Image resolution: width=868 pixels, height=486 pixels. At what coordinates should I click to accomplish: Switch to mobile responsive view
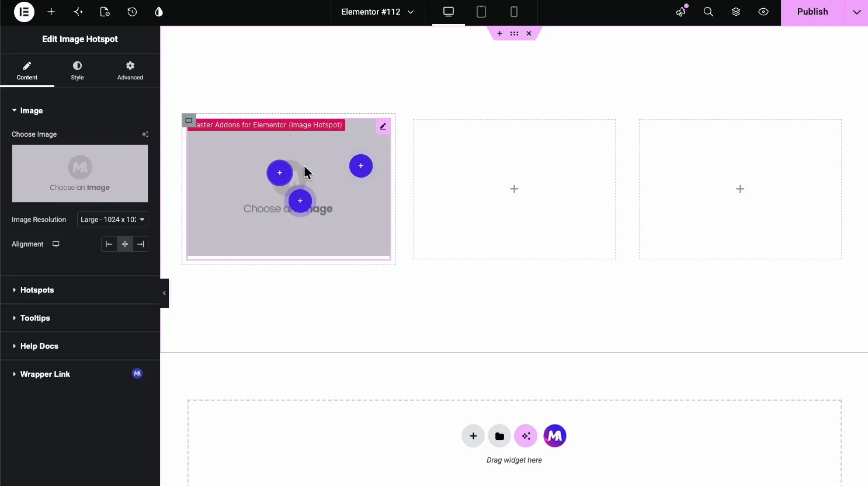tap(514, 12)
